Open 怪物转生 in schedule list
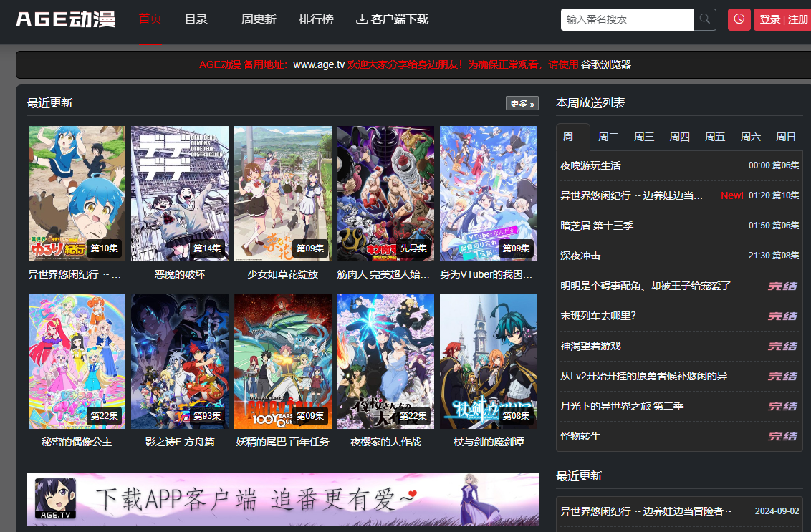 click(x=580, y=436)
